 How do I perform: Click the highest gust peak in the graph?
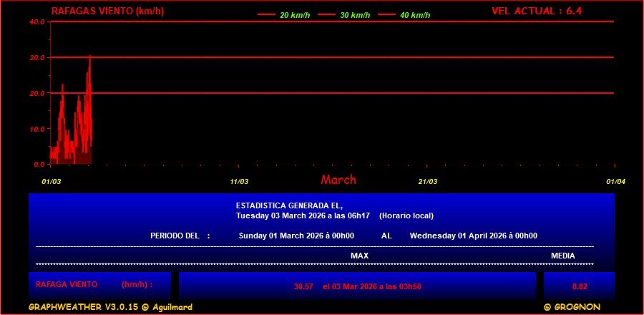pos(89,56)
